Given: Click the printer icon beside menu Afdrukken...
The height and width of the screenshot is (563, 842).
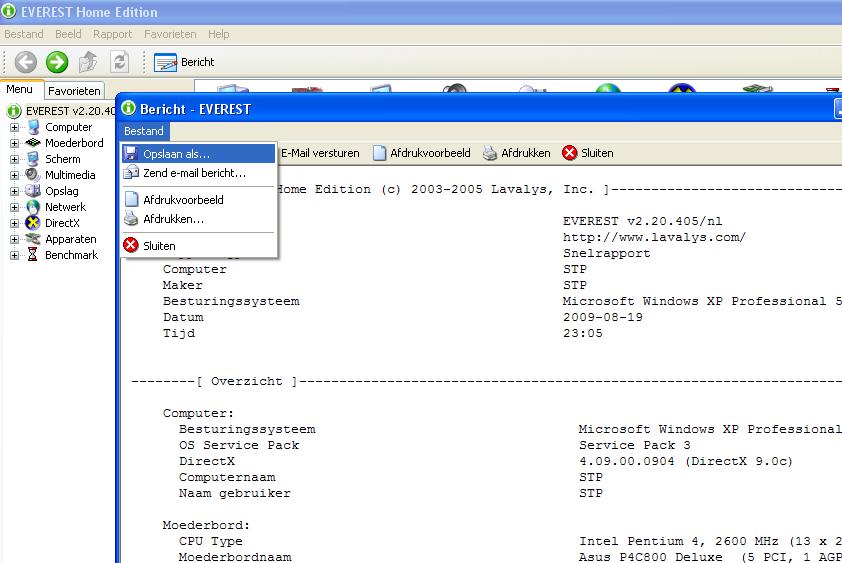Looking at the screenshot, I should point(131,219).
